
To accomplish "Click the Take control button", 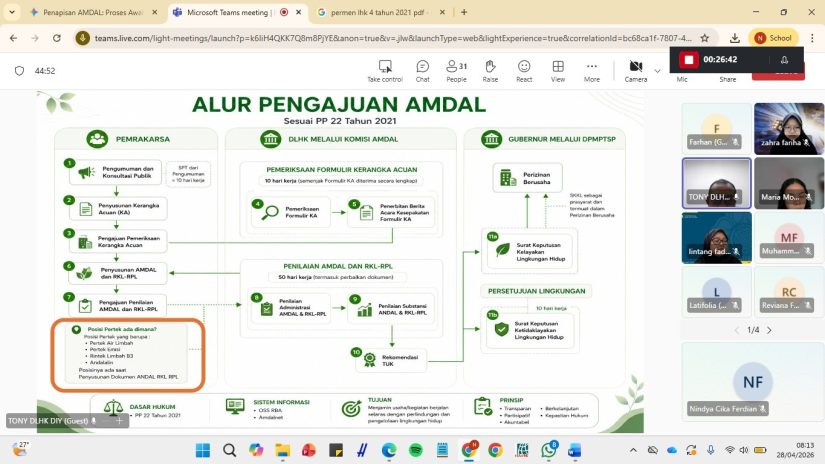I will coord(385,71).
